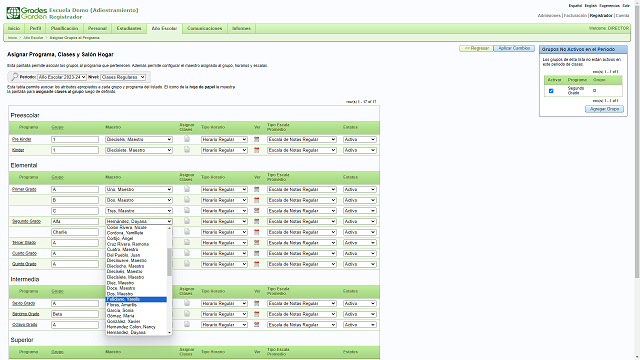View schedule calendar icon for group C
The width and height of the screenshot is (640, 360).
[x=256, y=211]
